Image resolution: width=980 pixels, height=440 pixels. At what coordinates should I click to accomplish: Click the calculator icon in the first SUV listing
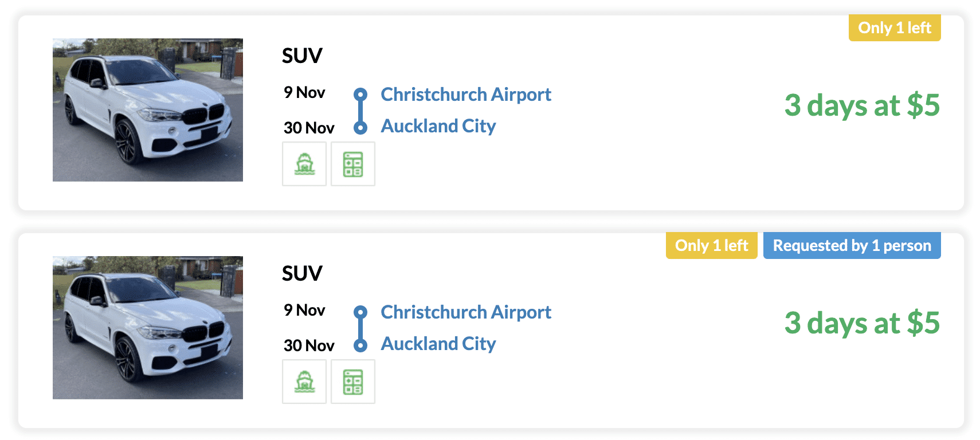353,164
